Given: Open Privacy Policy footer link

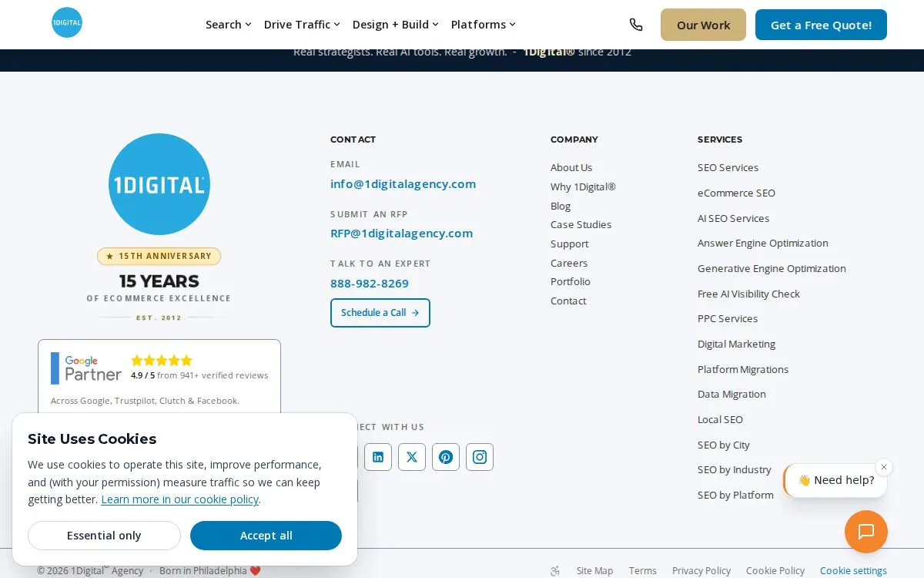Looking at the screenshot, I should tap(701, 571).
